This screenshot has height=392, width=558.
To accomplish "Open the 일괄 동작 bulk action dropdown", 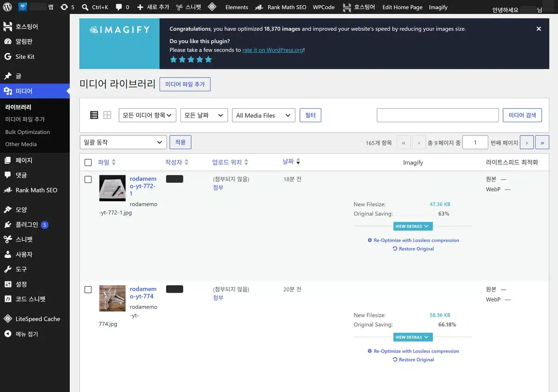I will tap(123, 142).
